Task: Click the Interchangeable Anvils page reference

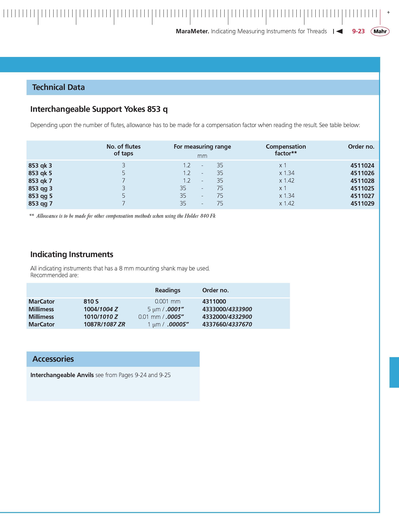Action: (x=101, y=375)
